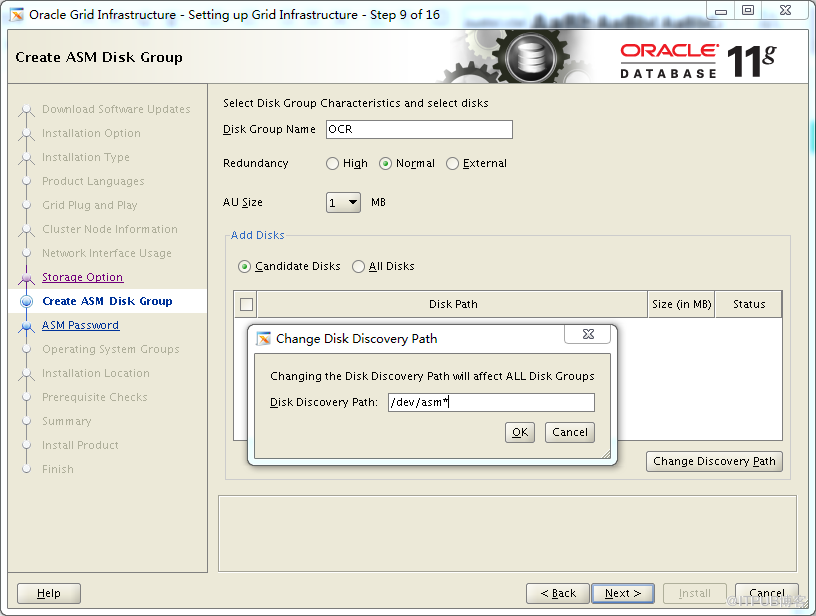This screenshot has height=616, width=816.
Task: Click the Network Interface Usage step text
Action: click(x=107, y=253)
